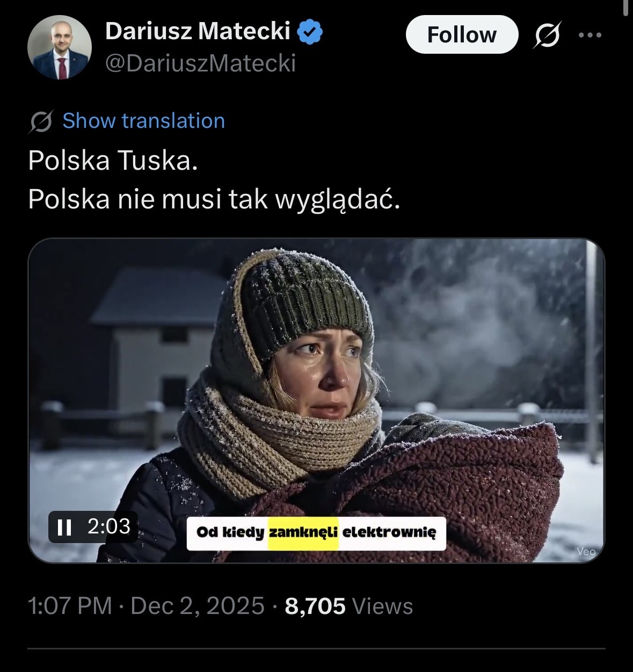The image size is (633, 672).
Task: Click the "Polska nie musi tak wyglądać." line
Action: pos(214,199)
